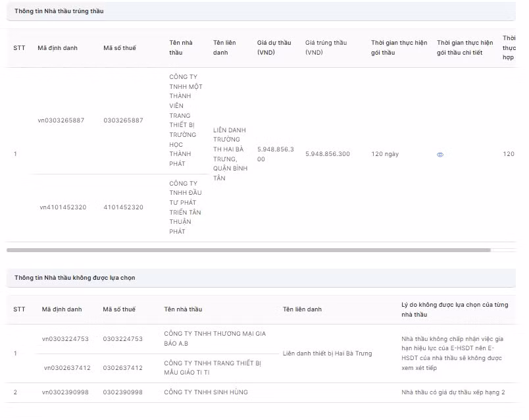Screen dimensions: 529x420
Task: Open identifier vn0302390998 in unselected contractors
Action: [65, 392]
